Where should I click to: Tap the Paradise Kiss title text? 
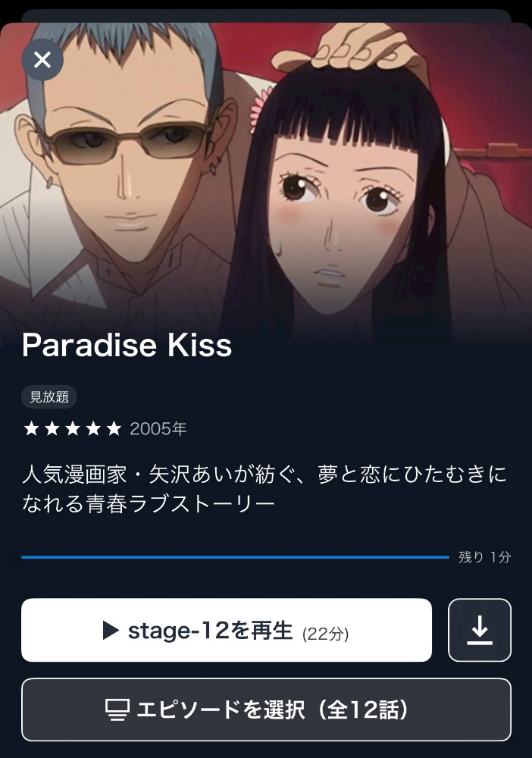(x=127, y=345)
